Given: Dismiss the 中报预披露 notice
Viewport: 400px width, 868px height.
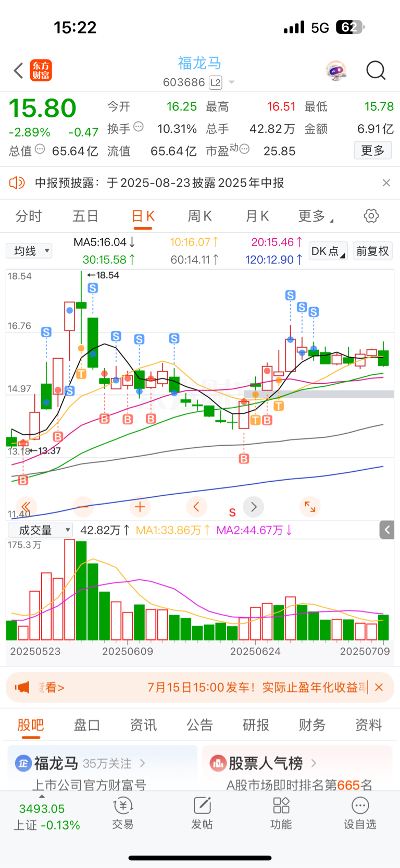Looking at the screenshot, I should 386,182.
